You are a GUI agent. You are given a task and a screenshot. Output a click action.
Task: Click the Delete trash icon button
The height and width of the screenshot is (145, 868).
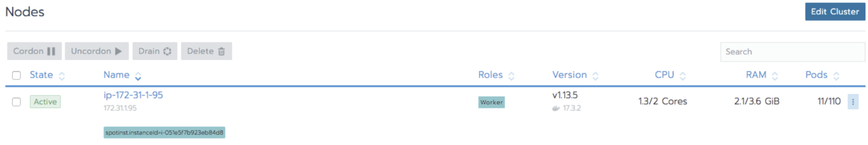[206, 51]
